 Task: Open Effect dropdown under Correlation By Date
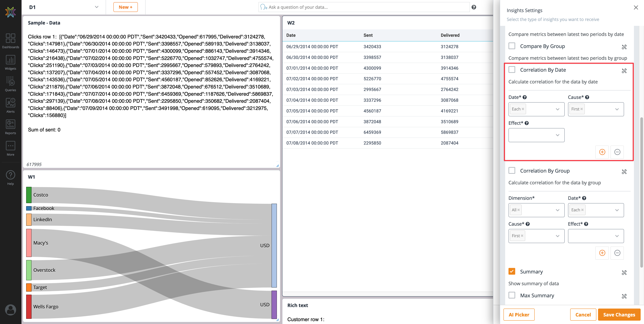click(536, 135)
